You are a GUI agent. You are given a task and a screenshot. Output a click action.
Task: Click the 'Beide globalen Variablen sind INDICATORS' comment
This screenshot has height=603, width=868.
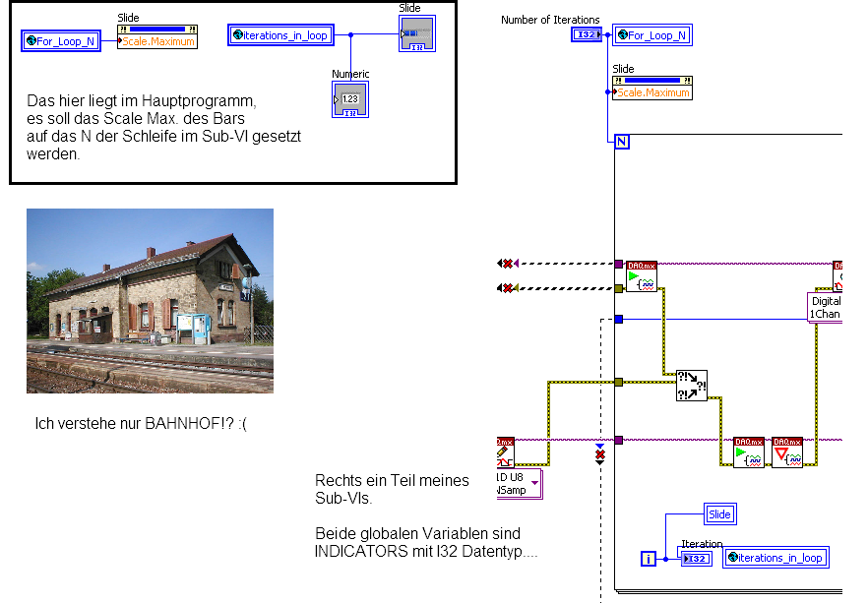426,542
